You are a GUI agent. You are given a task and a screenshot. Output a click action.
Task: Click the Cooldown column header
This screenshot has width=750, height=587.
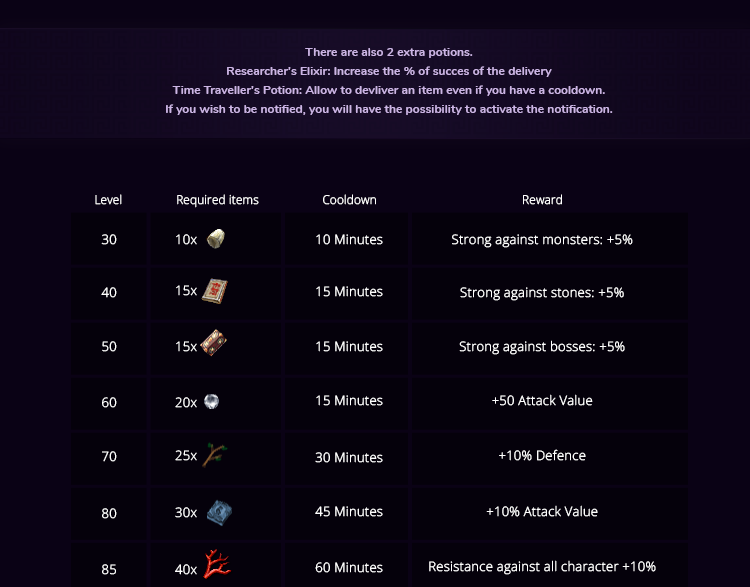(349, 200)
